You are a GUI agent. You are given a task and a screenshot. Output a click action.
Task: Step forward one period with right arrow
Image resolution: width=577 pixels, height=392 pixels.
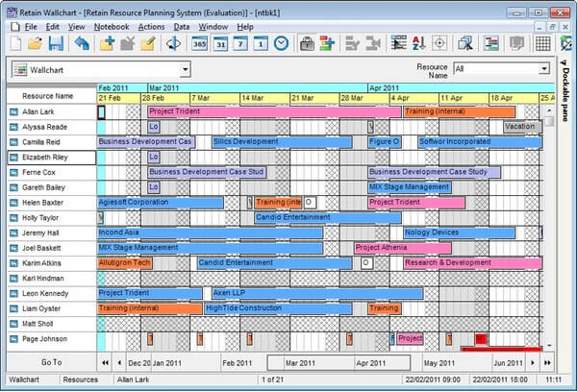click(533, 362)
